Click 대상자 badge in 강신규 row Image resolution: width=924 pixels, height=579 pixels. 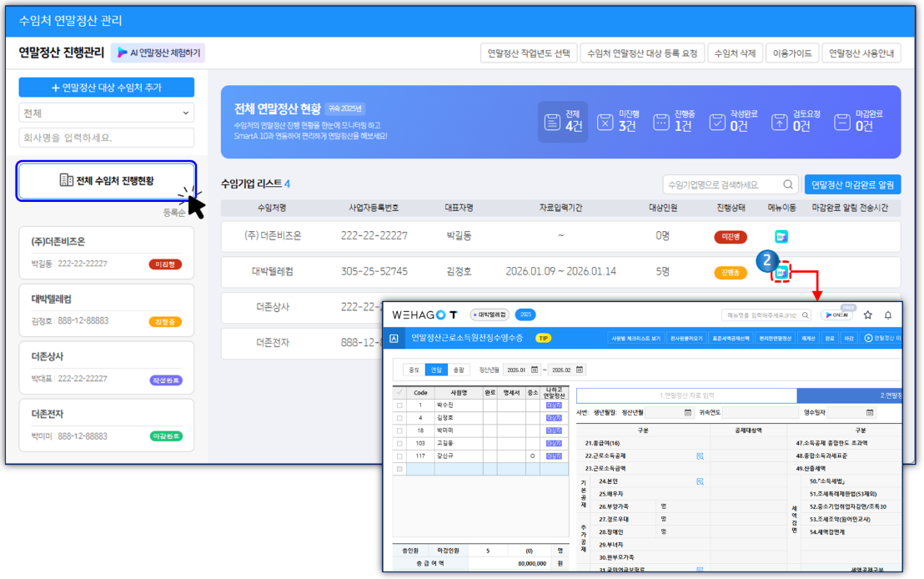(x=554, y=456)
